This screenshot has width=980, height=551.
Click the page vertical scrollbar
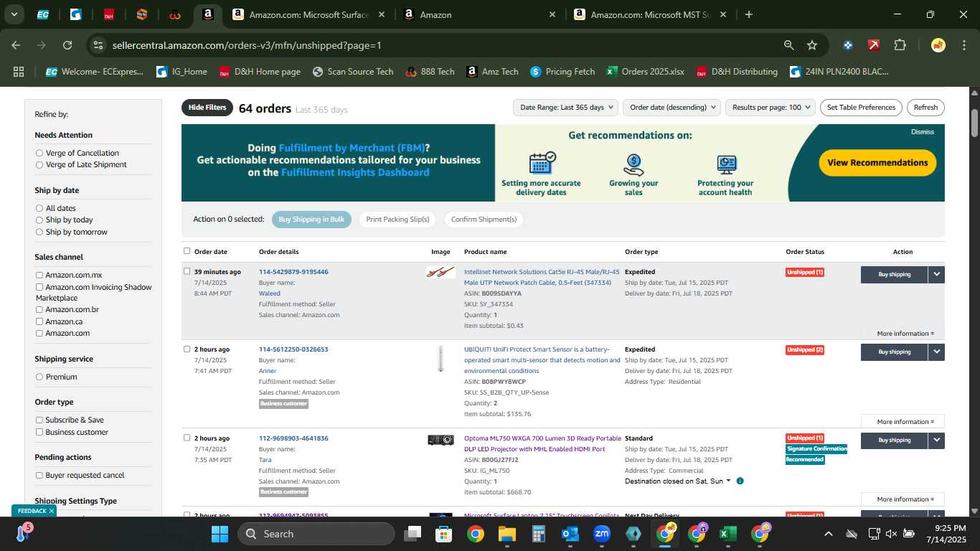(x=974, y=122)
